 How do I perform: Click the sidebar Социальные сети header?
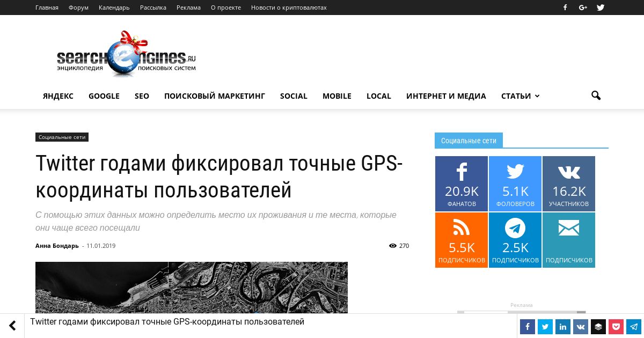(x=469, y=141)
